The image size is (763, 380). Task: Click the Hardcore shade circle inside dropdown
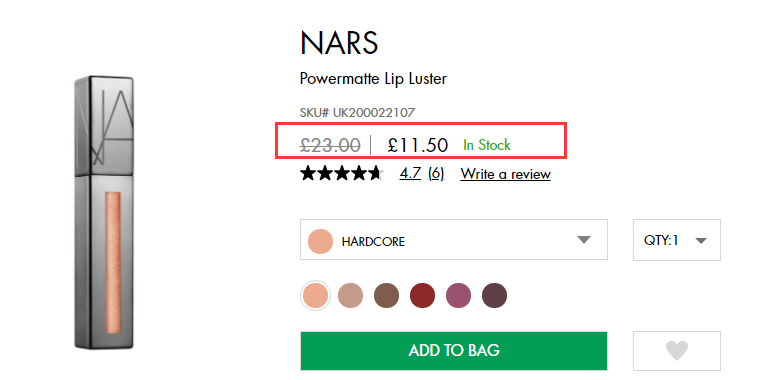click(x=320, y=241)
